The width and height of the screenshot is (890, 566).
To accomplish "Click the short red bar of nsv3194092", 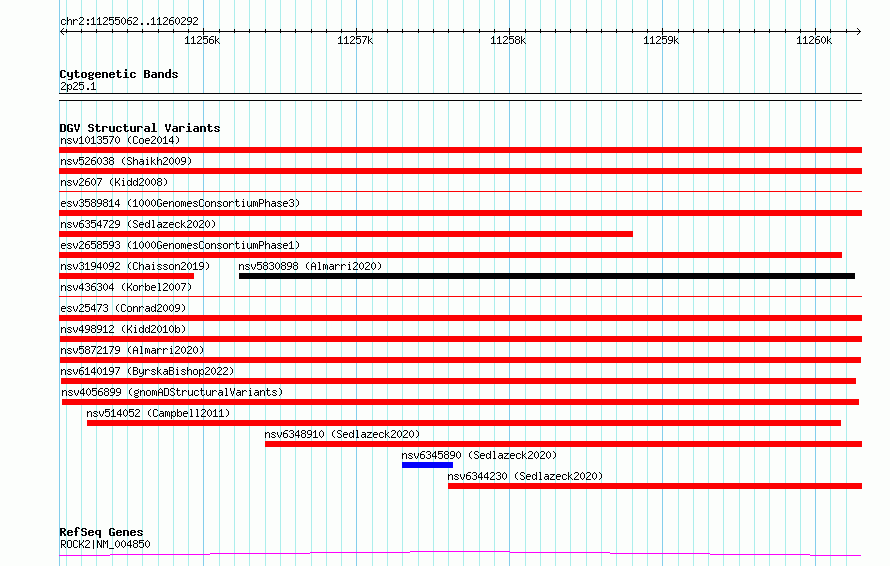I will (x=127, y=276).
